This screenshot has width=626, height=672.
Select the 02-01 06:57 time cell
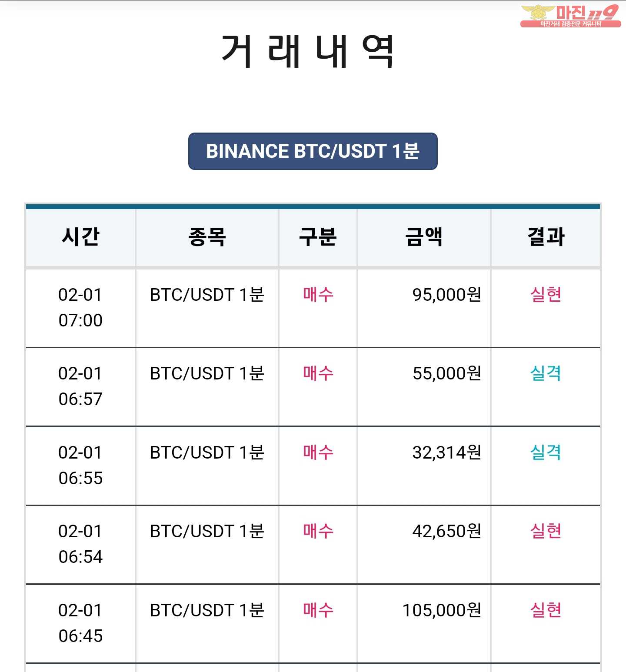(x=80, y=386)
